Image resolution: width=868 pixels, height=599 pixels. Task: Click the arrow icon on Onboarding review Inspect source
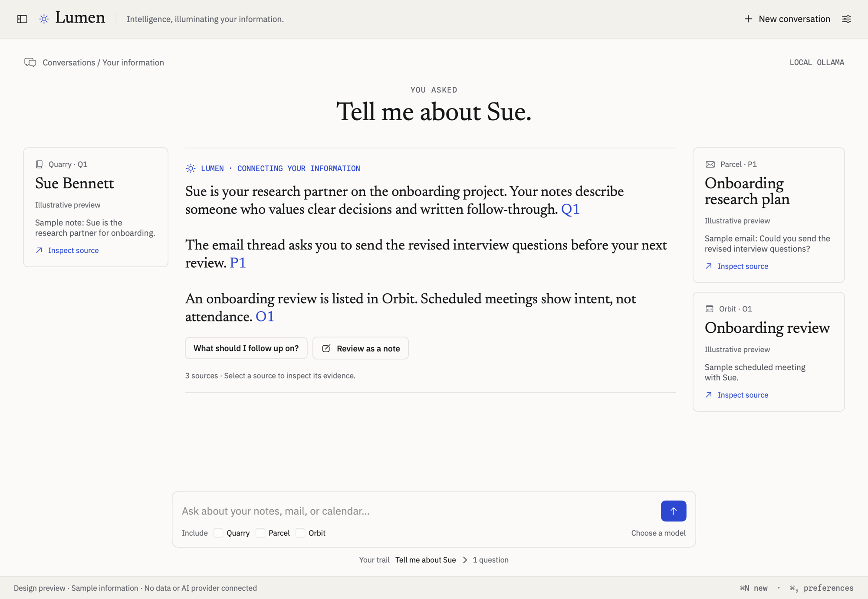709,395
